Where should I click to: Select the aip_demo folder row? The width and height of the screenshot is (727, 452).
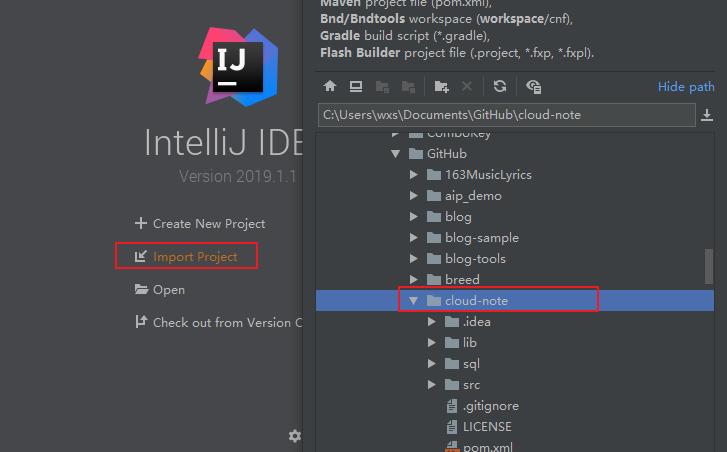pyautogui.click(x=515, y=196)
